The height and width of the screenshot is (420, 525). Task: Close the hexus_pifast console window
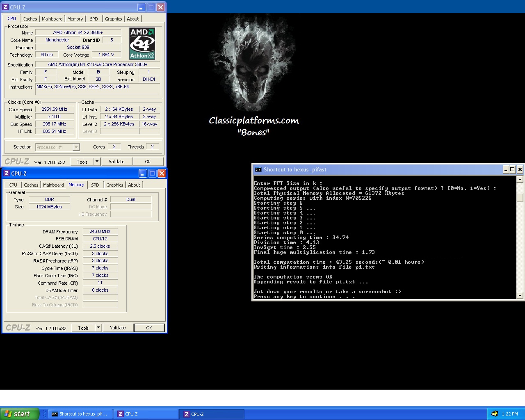(520, 169)
